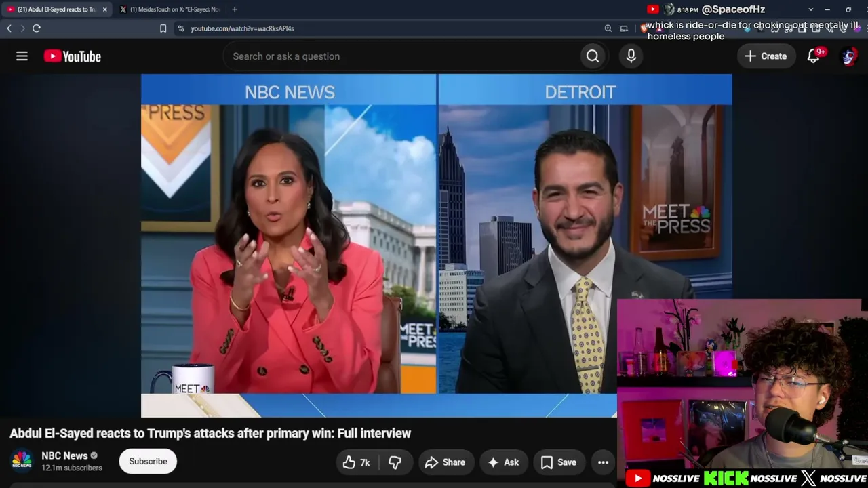Open more actions three-dot menu
Image resolution: width=868 pixels, height=488 pixels.
603,462
